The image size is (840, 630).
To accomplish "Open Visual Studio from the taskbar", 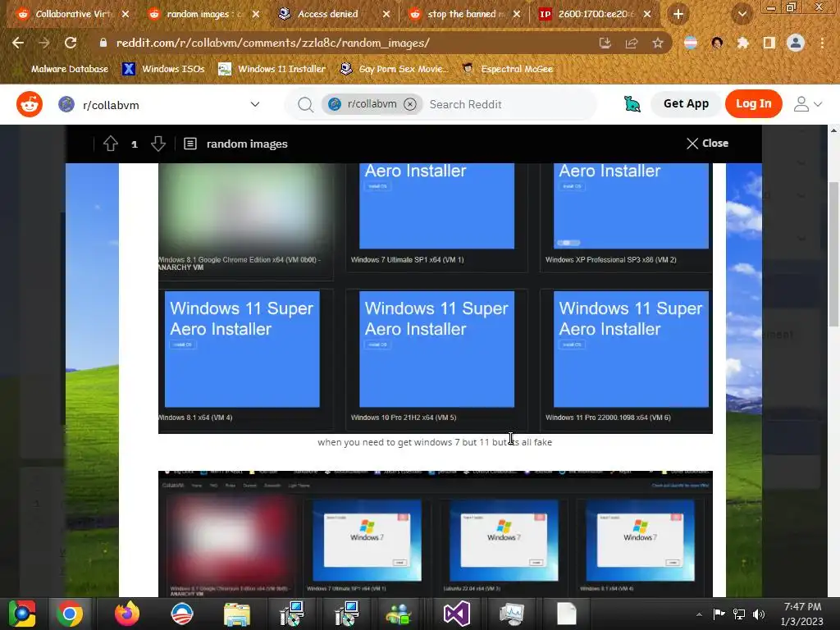I will coord(456,614).
